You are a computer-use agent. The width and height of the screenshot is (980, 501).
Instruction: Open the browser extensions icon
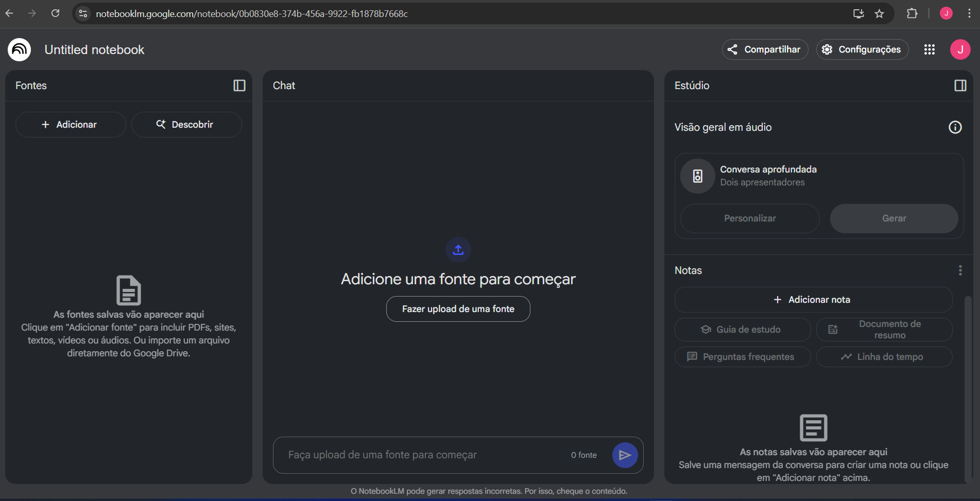tap(912, 14)
